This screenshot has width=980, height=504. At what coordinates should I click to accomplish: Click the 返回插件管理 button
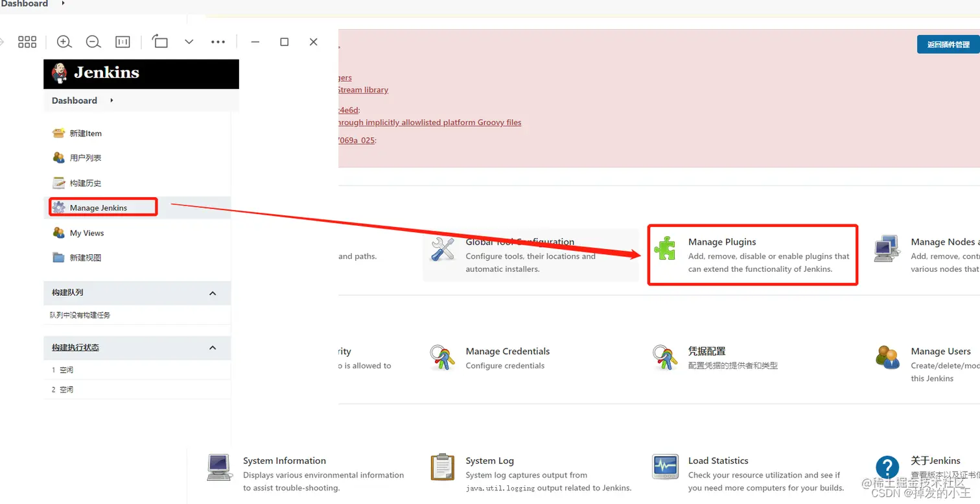tap(948, 44)
